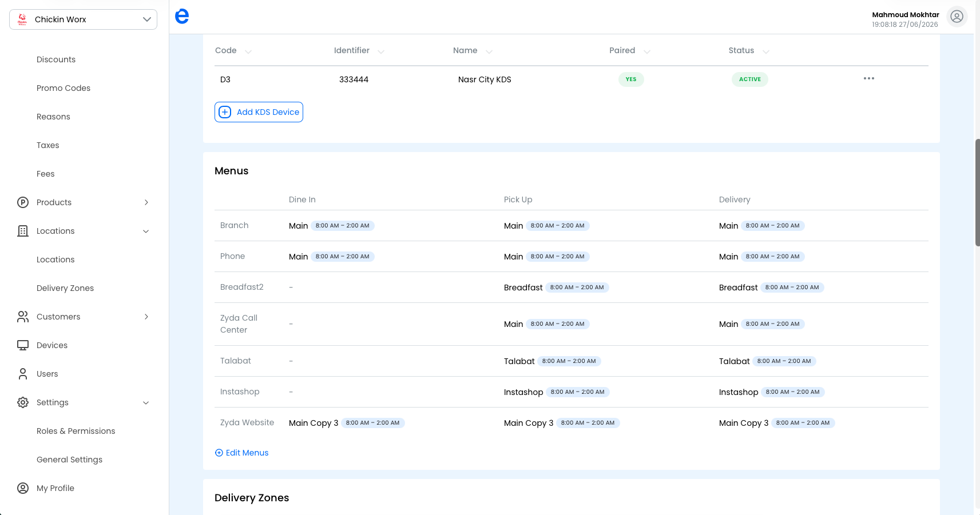Sort by the Name column chevron

click(489, 51)
